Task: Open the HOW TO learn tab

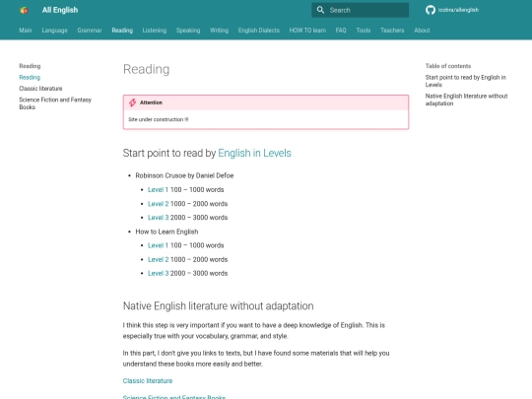Action: pyautogui.click(x=307, y=31)
